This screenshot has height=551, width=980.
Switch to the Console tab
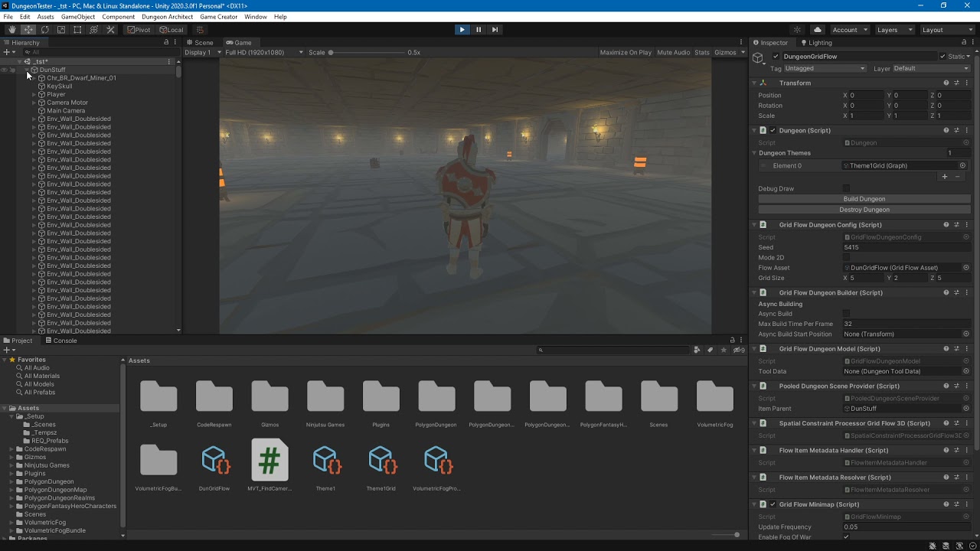point(60,341)
